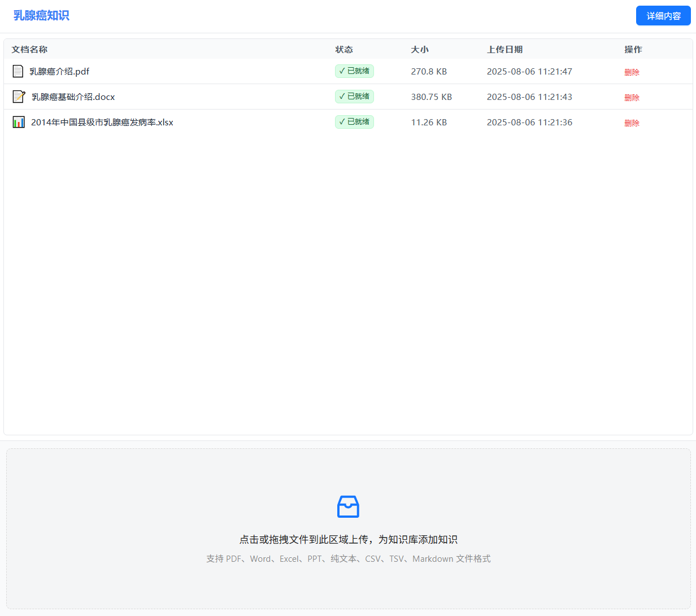The width and height of the screenshot is (696, 616).
Task: Open the 乳腺癌介绍.pdf file name
Action: (x=59, y=72)
